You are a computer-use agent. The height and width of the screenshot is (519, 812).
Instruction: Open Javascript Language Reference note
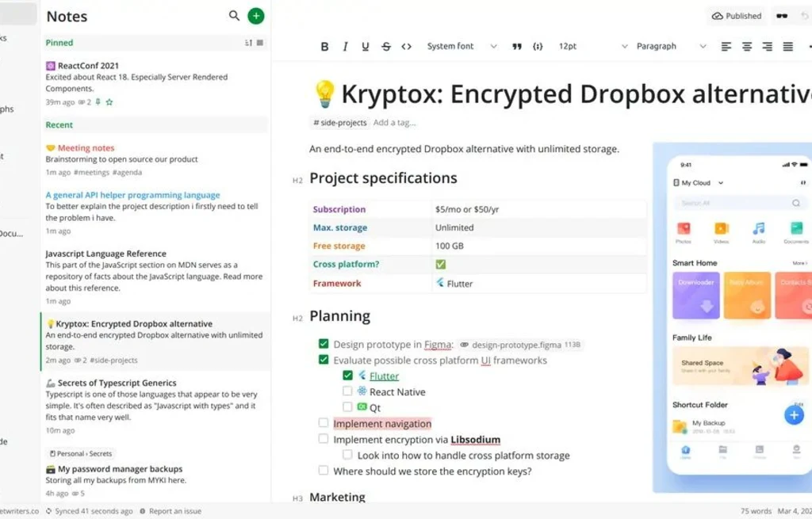click(x=155, y=277)
